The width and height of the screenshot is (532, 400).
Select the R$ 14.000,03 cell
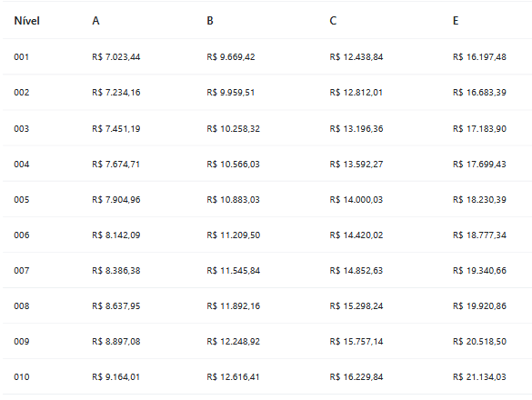[x=356, y=200]
